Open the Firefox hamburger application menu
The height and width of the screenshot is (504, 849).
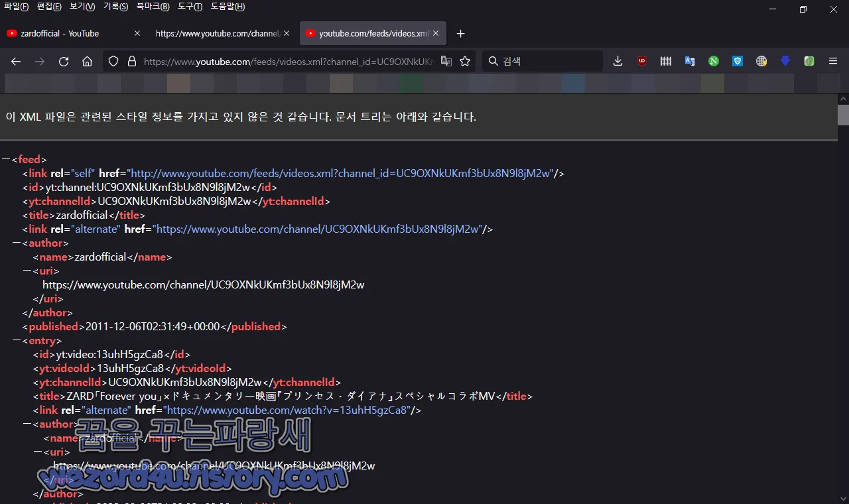tap(833, 62)
